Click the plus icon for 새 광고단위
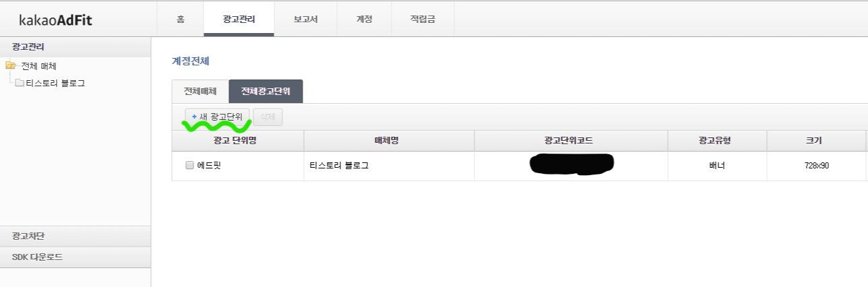868x287 pixels. click(194, 117)
